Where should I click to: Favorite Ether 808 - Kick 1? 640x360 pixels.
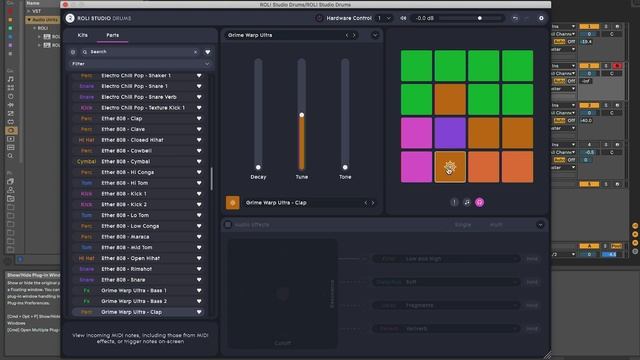(x=199, y=193)
